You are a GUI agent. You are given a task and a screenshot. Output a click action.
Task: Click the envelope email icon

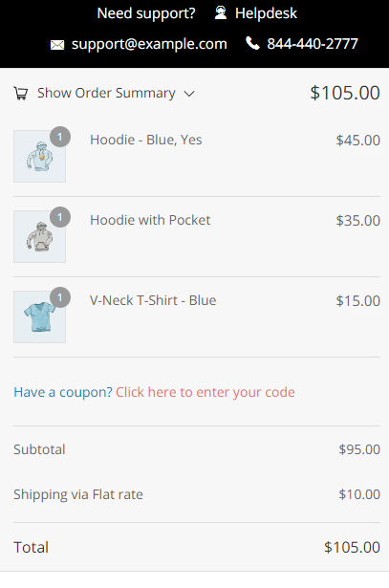click(57, 45)
